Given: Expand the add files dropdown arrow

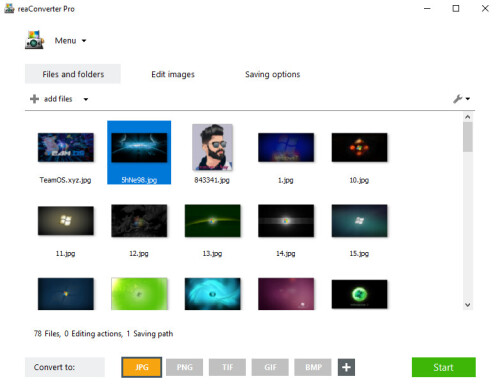Looking at the screenshot, I should (86, 99).
